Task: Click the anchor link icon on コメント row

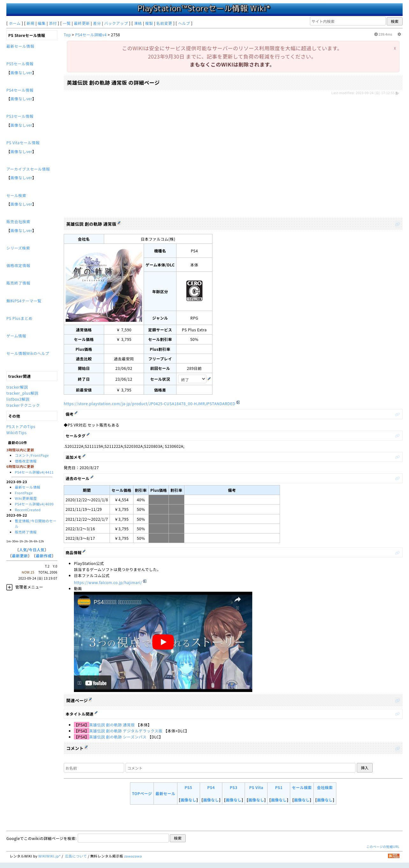Action: (x=397, y=748)
